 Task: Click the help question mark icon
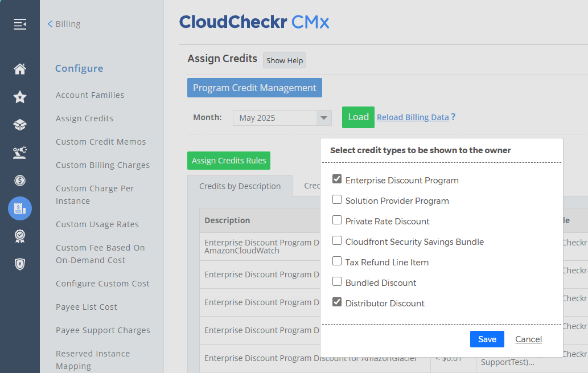coord(453,117)
